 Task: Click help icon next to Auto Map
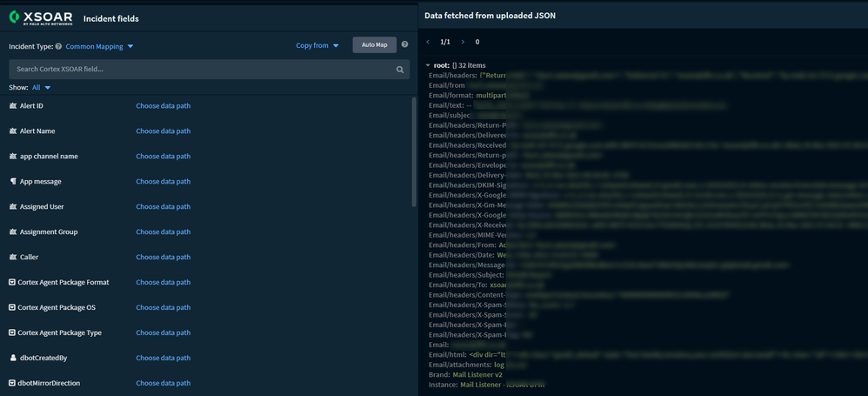[404, 45]
